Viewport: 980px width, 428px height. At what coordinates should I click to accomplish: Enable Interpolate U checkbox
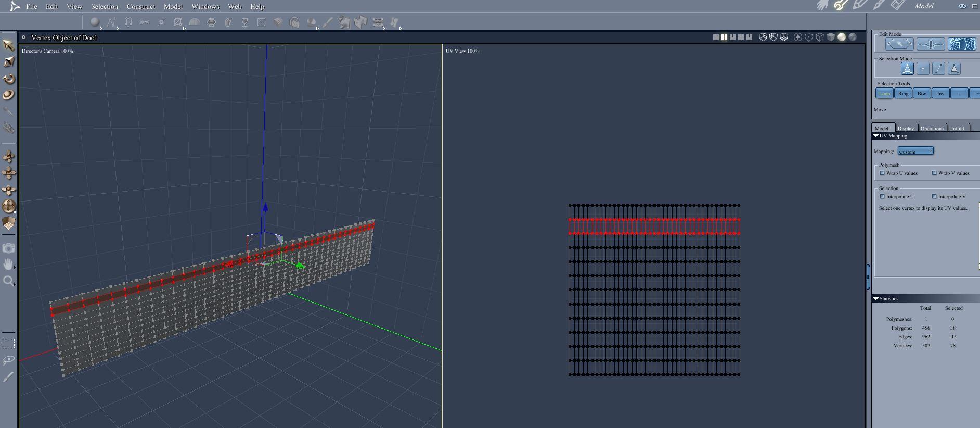882,197
